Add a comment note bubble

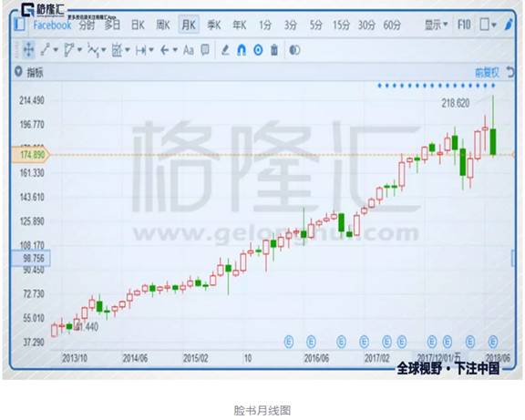205,50
